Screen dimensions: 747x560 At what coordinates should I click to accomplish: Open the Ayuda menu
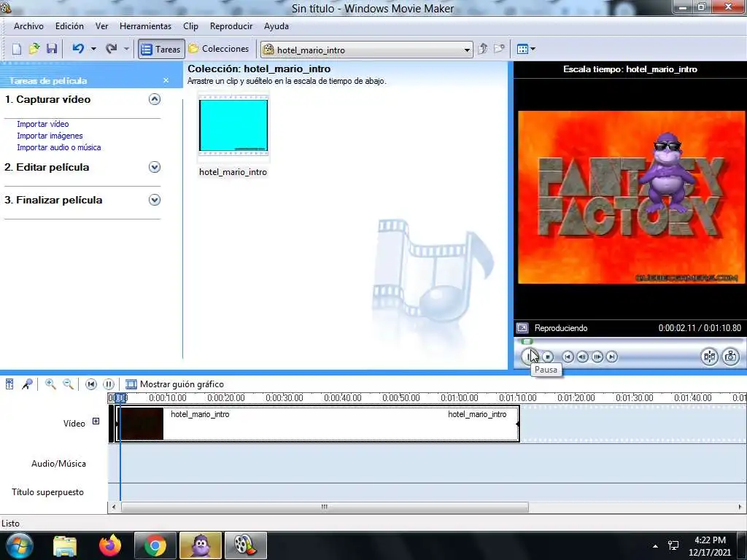276,26
